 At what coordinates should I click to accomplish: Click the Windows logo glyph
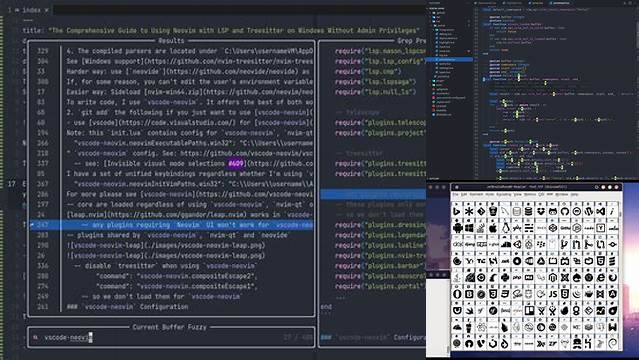pyautogui.click(x=469, y=228)
